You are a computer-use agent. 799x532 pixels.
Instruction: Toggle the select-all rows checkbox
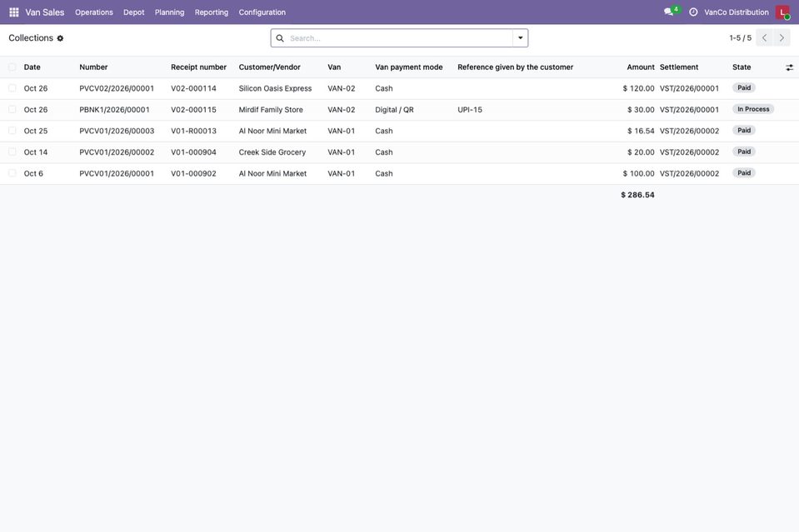[12, 67]
